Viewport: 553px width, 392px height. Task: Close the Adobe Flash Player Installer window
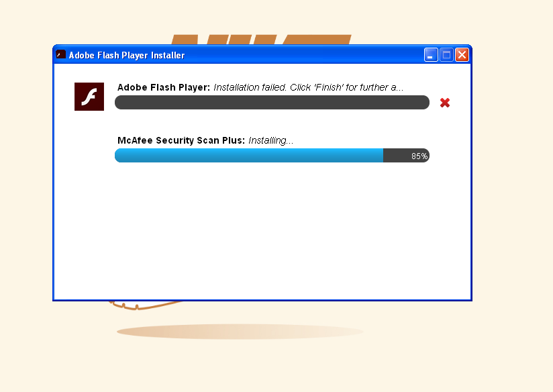tap(462, 55)
